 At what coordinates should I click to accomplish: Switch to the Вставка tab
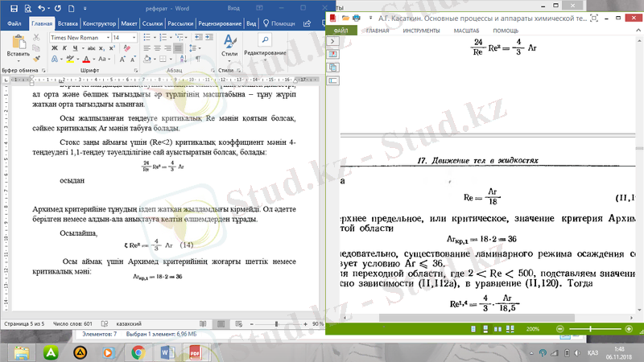(x=68, y=23)
